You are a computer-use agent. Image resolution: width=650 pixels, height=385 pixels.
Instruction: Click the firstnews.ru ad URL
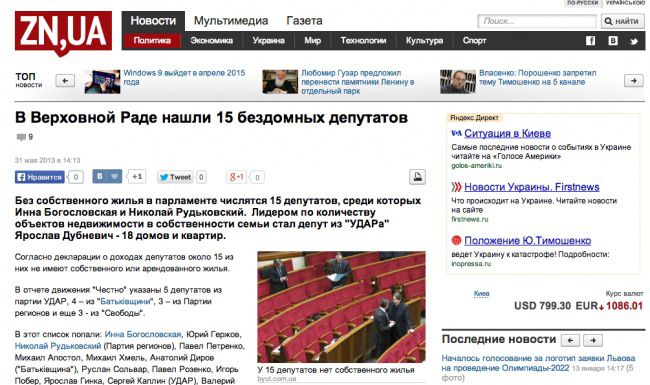point(470,219)
